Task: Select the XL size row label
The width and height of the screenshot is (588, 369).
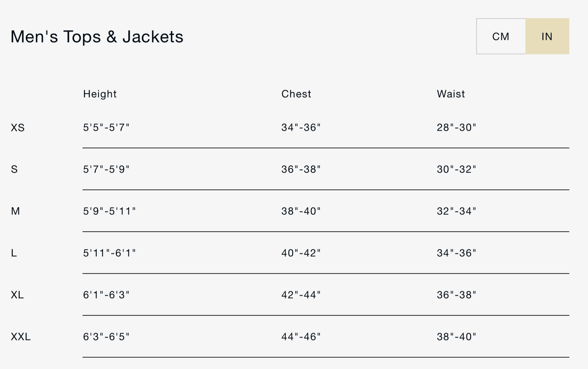Action: pyautogui.click(x=17, y=295)
